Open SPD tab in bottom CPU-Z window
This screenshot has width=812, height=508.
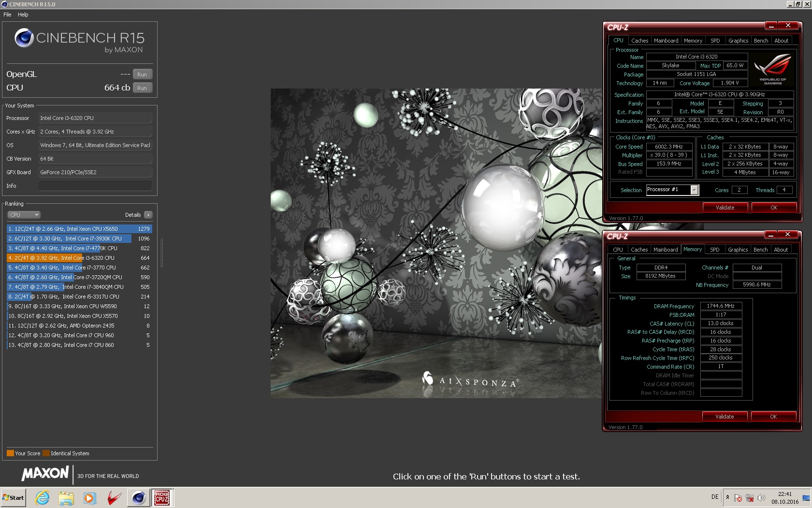(715, 250)
